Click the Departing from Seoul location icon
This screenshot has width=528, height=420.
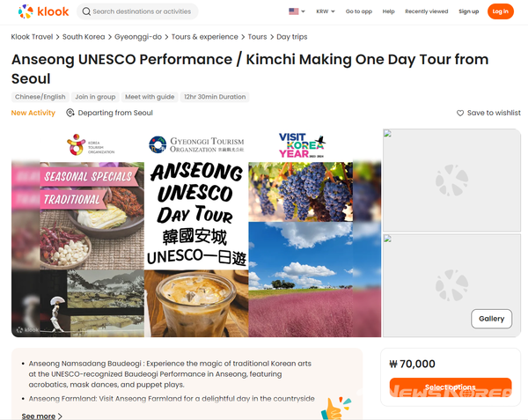coord(70,113)
